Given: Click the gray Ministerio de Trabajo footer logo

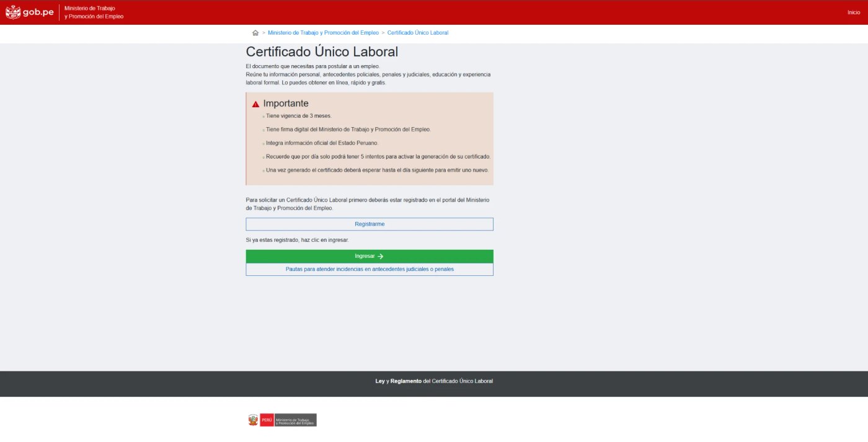Looking at the screenshot, I should coord(295,420).
